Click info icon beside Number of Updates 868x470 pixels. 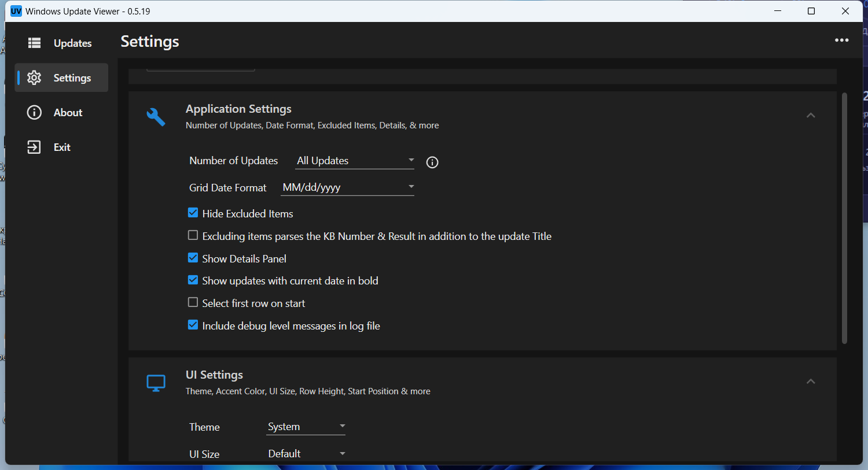point(432,162)
